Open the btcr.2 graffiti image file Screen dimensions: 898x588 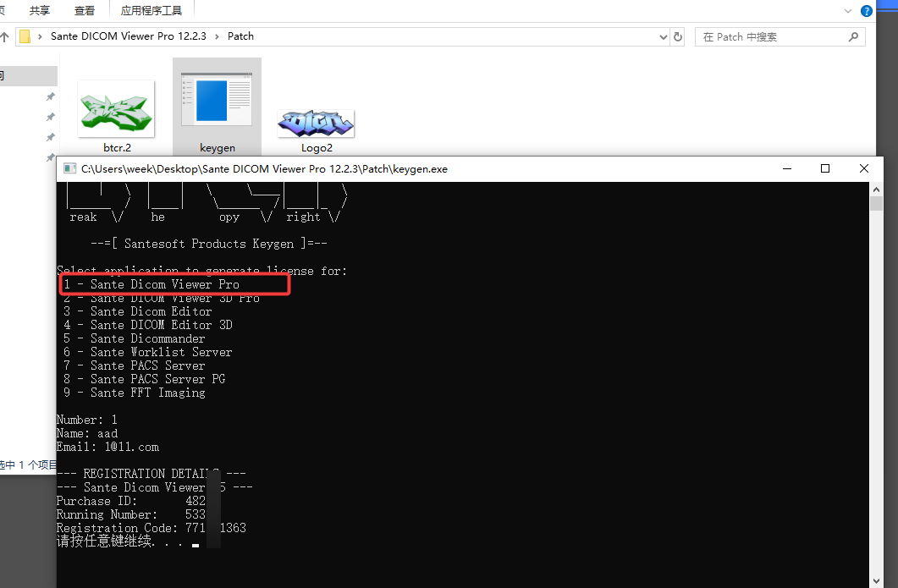point(116,116)
